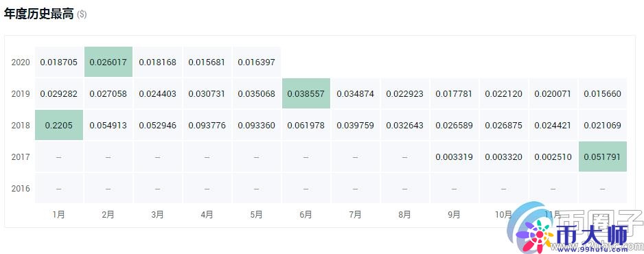Select the 0.016397 cell
The height and width of the screenshot is (254, 644).
click(257, 62)
